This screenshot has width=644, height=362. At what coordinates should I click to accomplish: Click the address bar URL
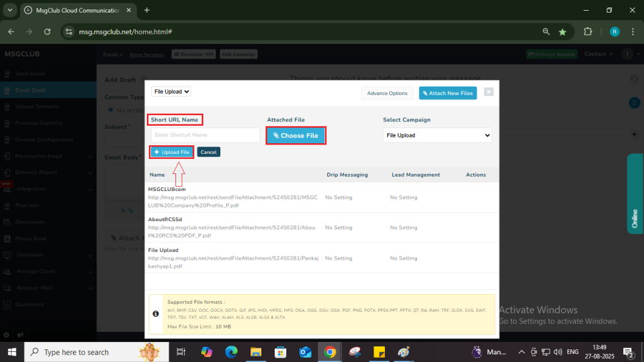[125, 31]
